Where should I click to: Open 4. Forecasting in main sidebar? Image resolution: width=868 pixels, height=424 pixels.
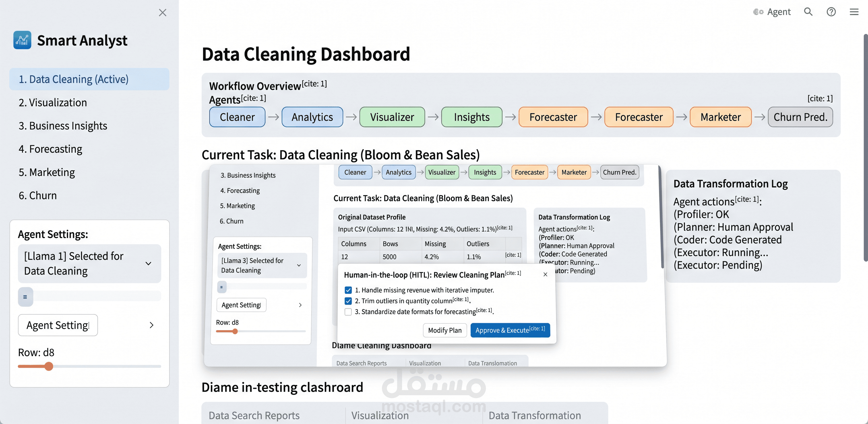pos(50,149)
